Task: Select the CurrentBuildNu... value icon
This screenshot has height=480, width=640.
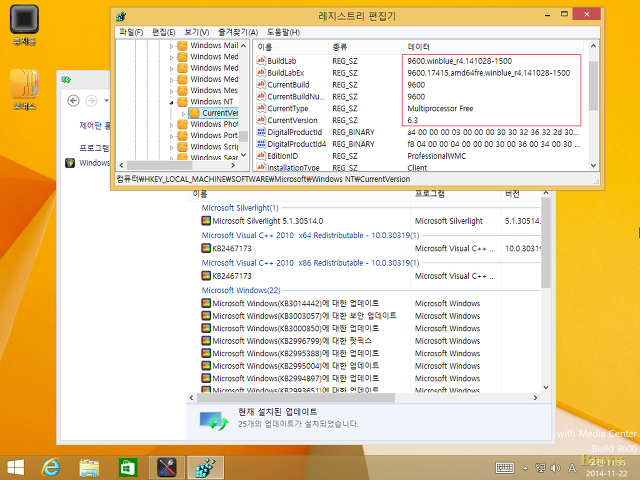Action: 261,96
